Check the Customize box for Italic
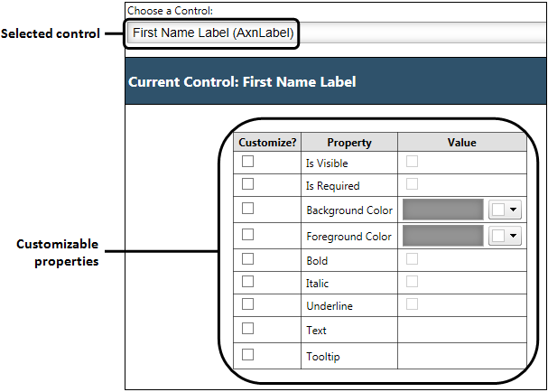Viewport: 548px width, 392px height. [247, 282]
